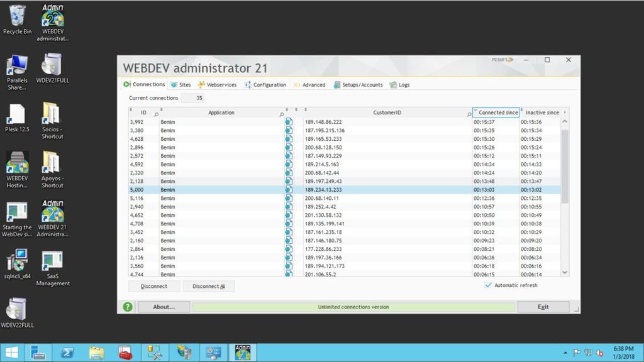Select the SaaS Management desktop icon
Viewport: 644px width, 362px height.
click(53, 268)
